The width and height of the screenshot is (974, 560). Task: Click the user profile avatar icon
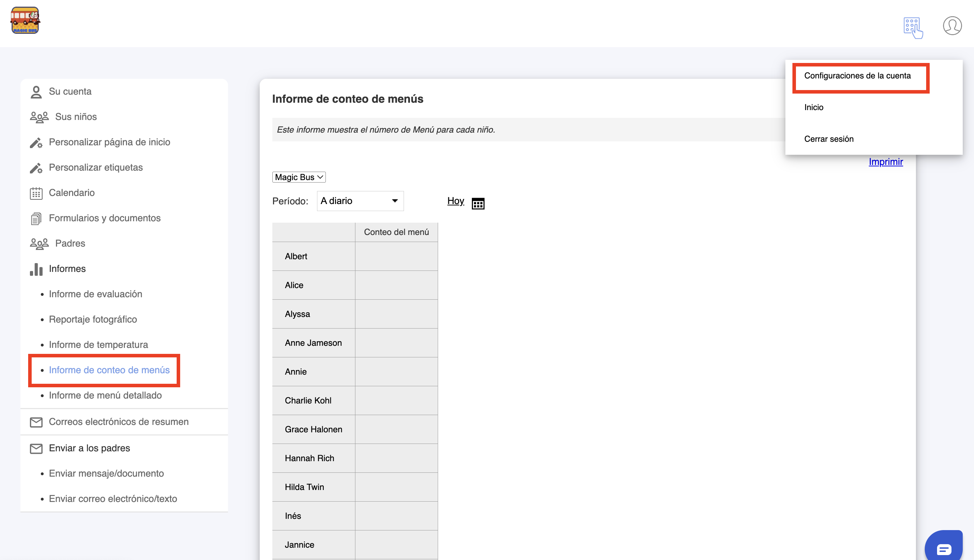[x=952, y=26]
